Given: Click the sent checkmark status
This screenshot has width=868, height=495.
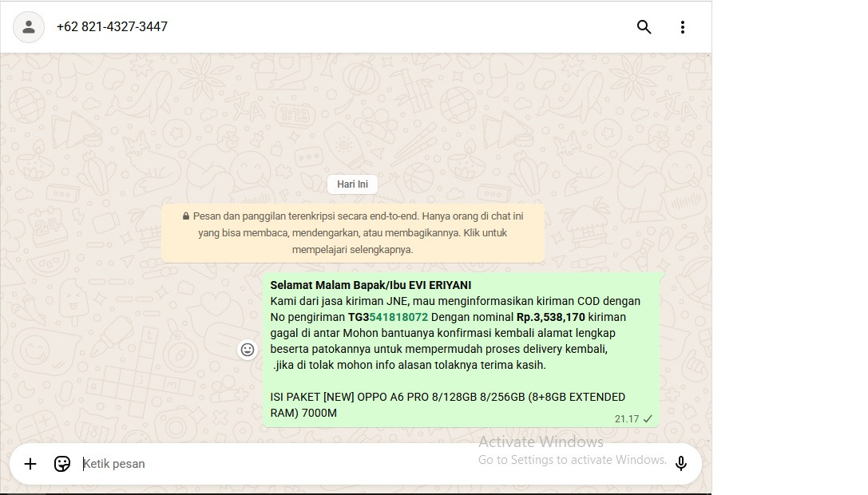Looking at the screenshot, I should (x=648, y=419).
